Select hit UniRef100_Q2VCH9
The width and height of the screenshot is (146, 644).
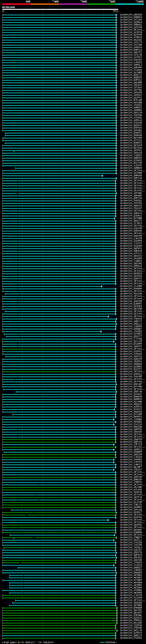(x=131, y=27)
